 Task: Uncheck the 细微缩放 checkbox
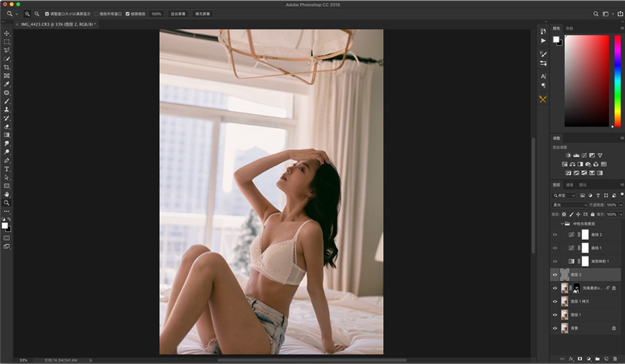tap(128, 14)
